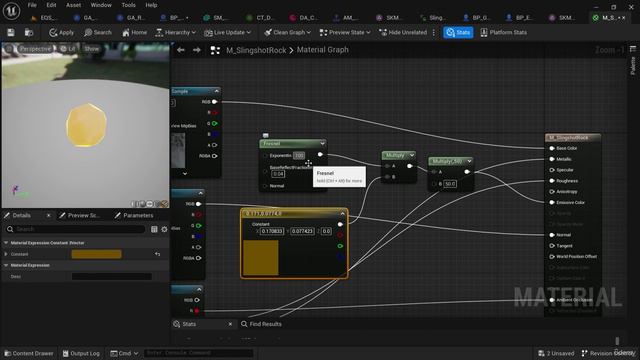Open Platform Stats

tap(503, 32)
